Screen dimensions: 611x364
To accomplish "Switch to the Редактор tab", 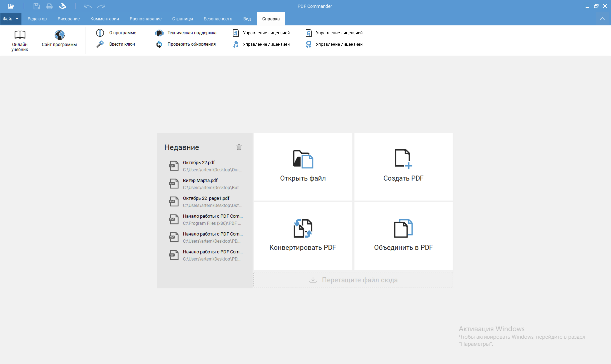I will [37, 19].
